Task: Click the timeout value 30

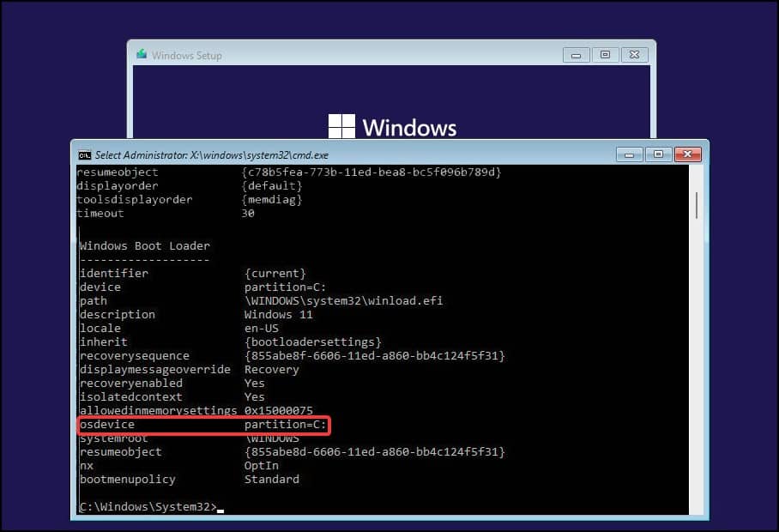Action: click(248, 214)
